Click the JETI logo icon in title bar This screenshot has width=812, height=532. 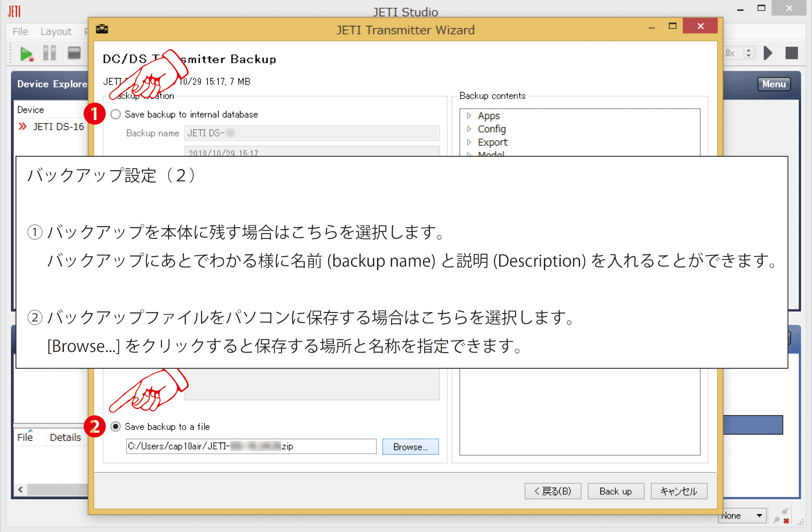pyautogui.click(x=14, y=11)
